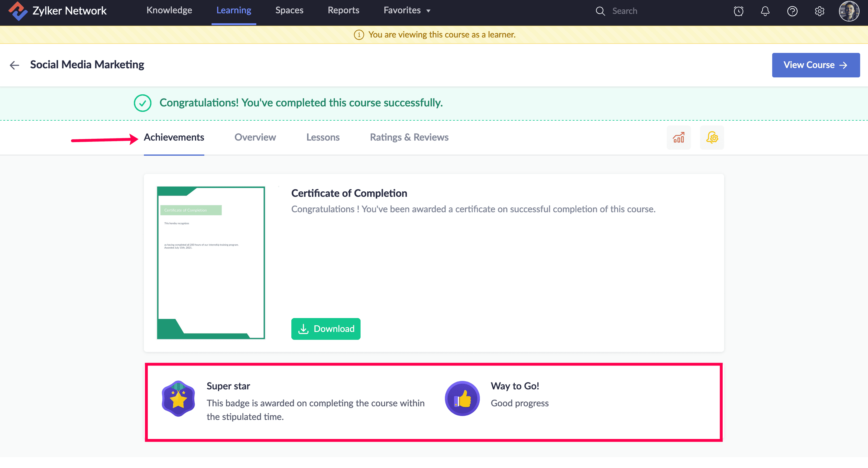Image resolution: width=868 pixels, height=468 pixels.
Task: Switch to the Ratings & Reviews tab
Action: 409,137
